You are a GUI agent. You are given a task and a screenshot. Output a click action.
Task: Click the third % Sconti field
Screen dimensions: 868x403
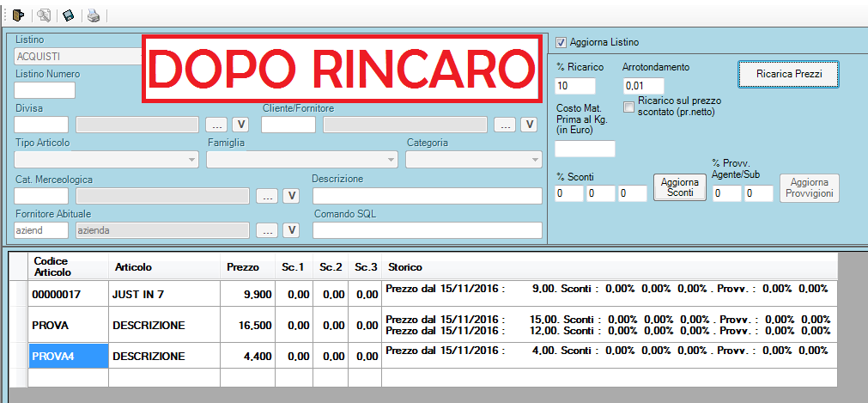(x=632, y=193)
